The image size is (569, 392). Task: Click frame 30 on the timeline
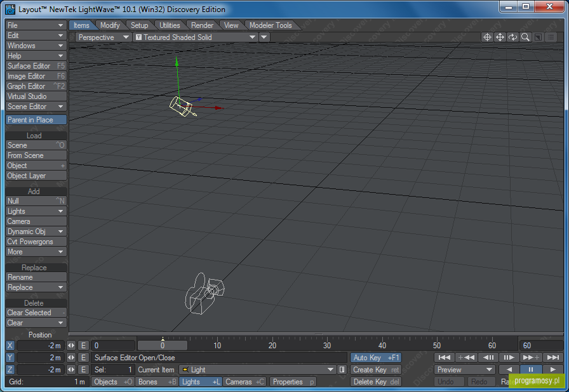pos(327,345)
